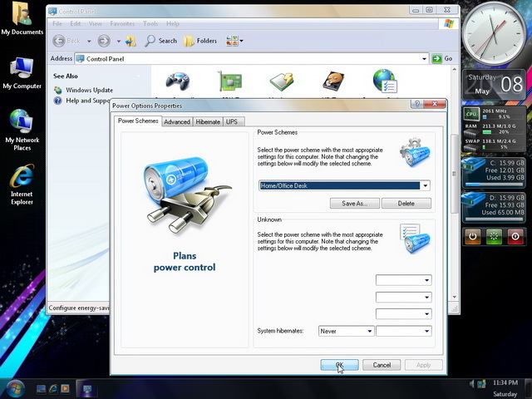Click the Start orb on taskbar
Image resolution: width=532 pixels, height=399 pixels.
click(x=15, y=389)
